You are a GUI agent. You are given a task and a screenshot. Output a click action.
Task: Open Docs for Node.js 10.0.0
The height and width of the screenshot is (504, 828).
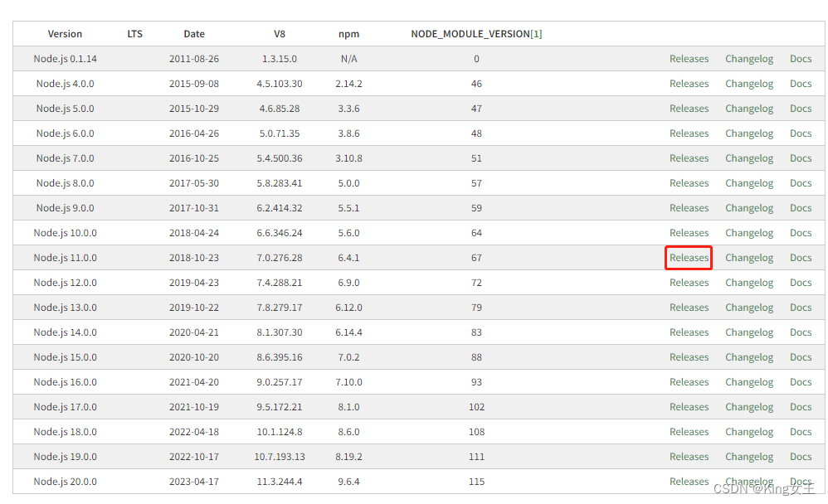[801, 232]
